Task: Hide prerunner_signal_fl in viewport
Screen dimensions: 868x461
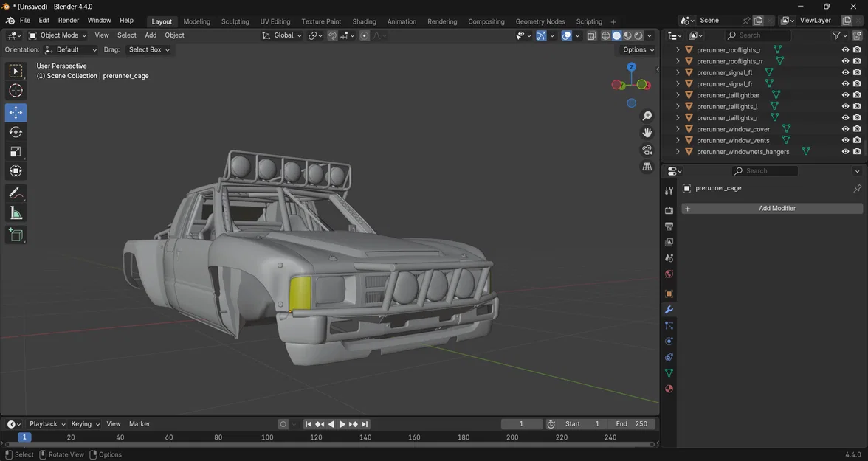Action: click(x=845, y=73)
